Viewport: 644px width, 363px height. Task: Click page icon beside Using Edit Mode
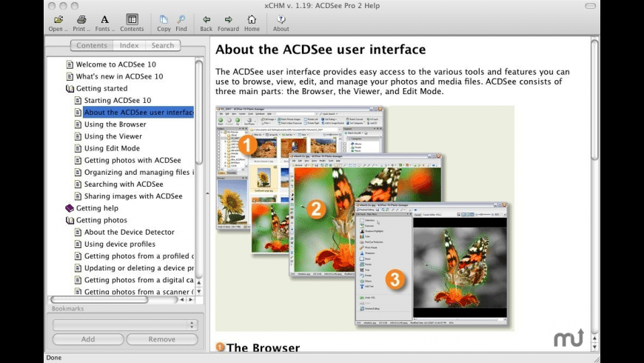[78, 148]
